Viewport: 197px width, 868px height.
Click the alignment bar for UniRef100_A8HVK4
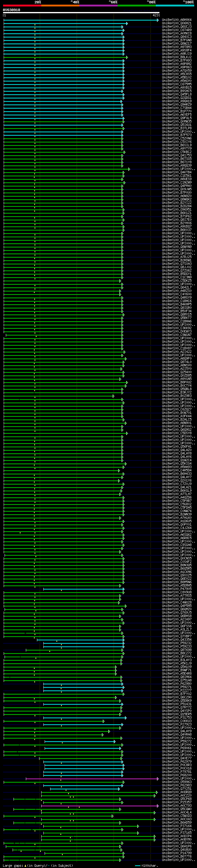tap(81, 20)
